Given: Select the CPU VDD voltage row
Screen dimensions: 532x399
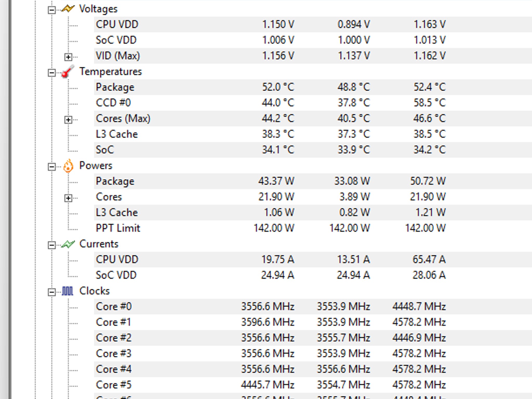Looking at the screenshot, I should [313, 24].
